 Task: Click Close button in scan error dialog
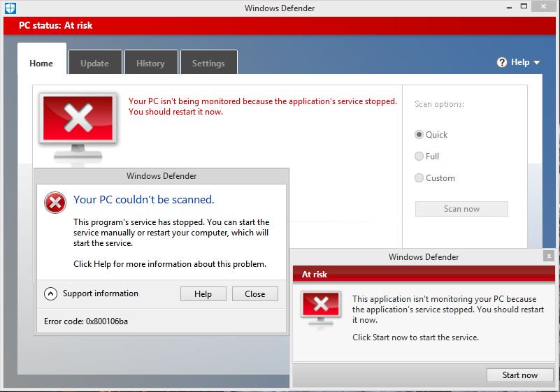tap(254, 293)
